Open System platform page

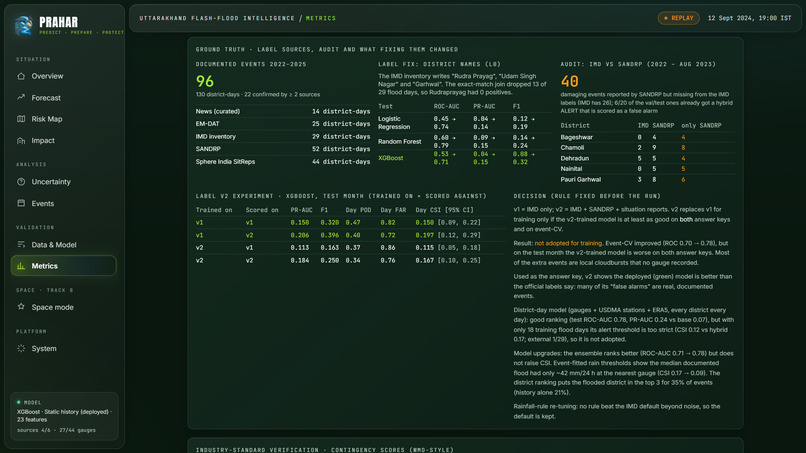pos(64,348)
